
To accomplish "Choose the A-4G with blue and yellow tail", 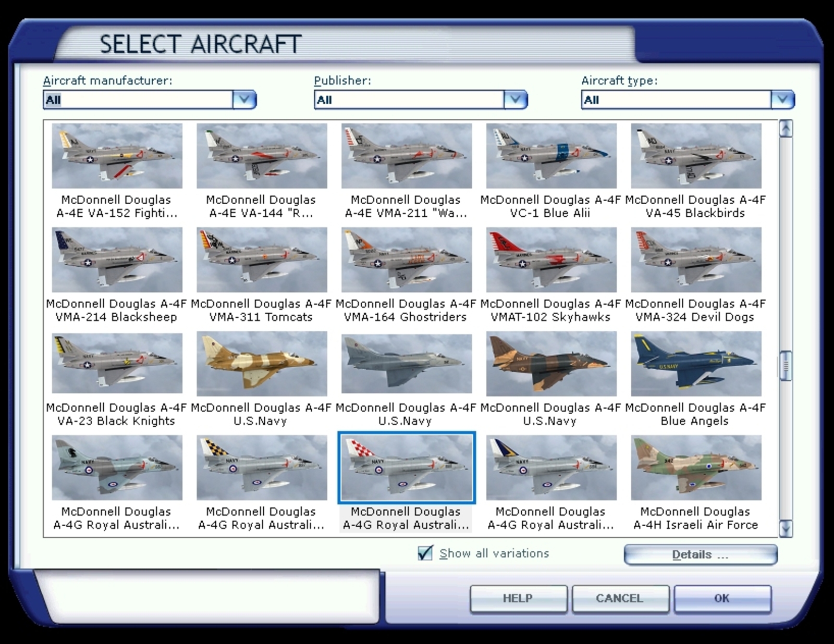I will point(551,468).
